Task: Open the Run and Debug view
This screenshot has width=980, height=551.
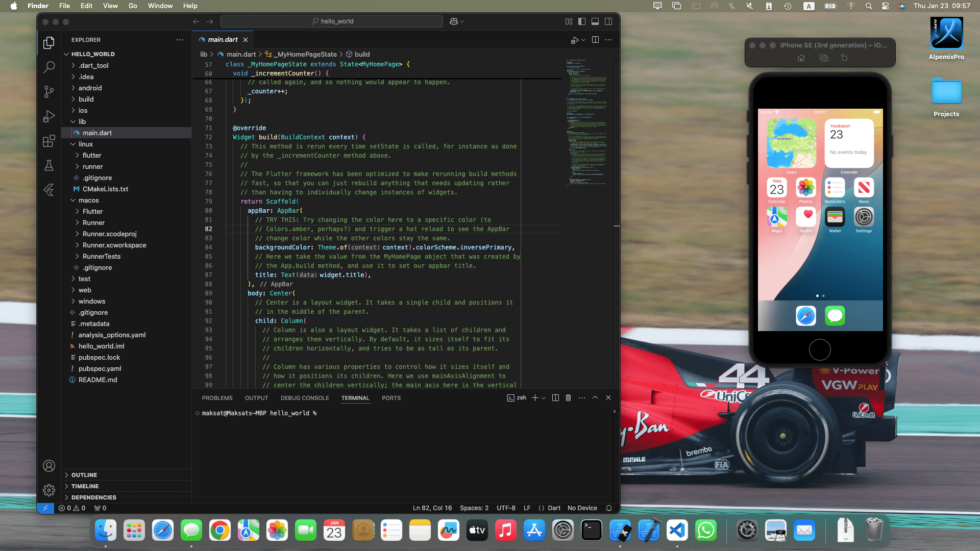Action: coord(48,116)
